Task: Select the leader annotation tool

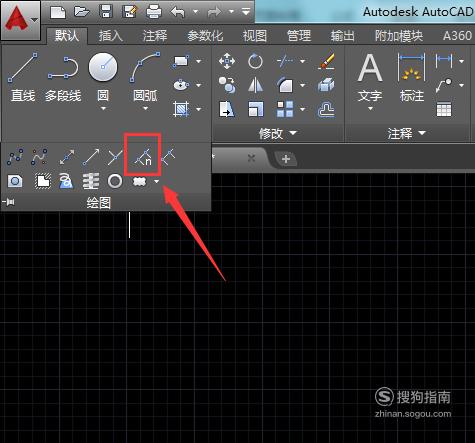Action: 444,85
